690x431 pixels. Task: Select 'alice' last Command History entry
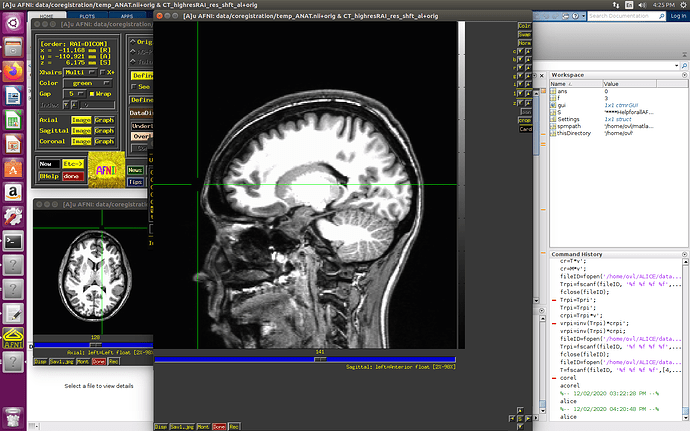pyautogui.click(x=568, y=416)
